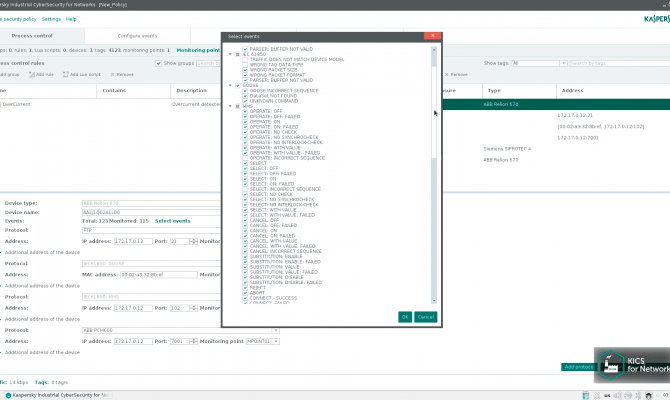
Task: Uncheck UNKNOWN COMMAND event
Action: pos(245,101)
